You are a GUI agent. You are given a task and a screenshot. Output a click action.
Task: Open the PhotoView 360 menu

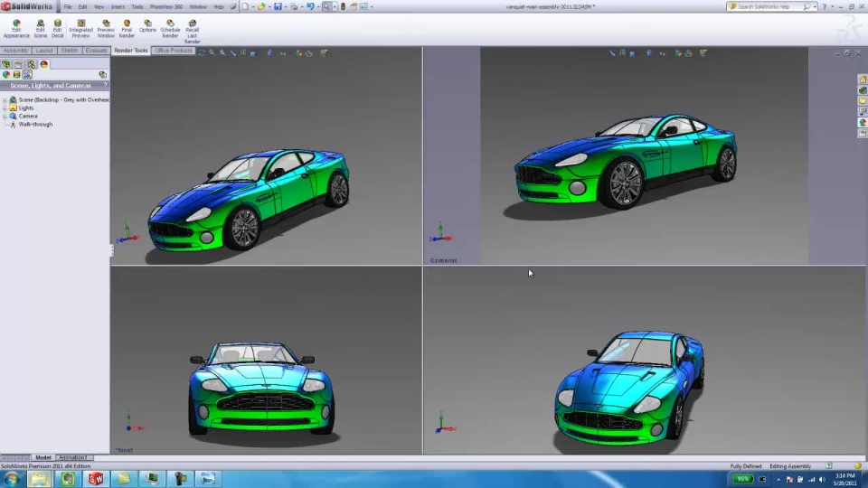(x=166, y=6)
